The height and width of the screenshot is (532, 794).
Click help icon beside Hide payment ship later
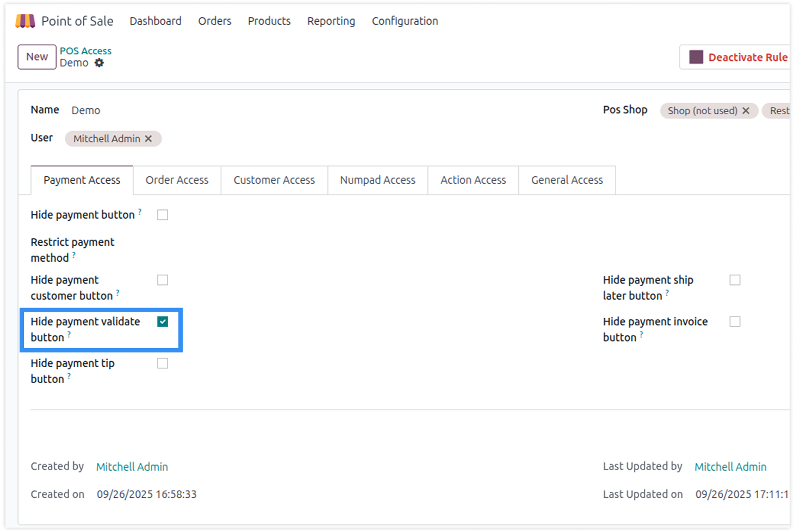[667, 293]
